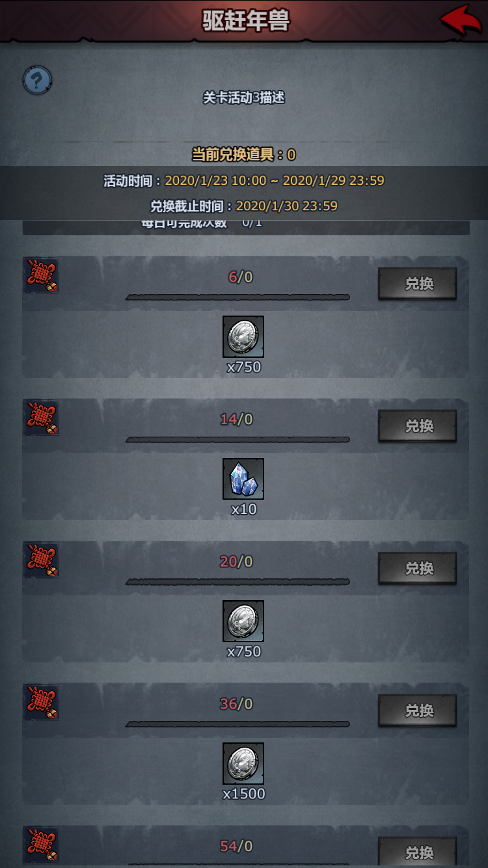Click the progress bar under 36/0
Viewport: 488px width, 868px height.
237,724
